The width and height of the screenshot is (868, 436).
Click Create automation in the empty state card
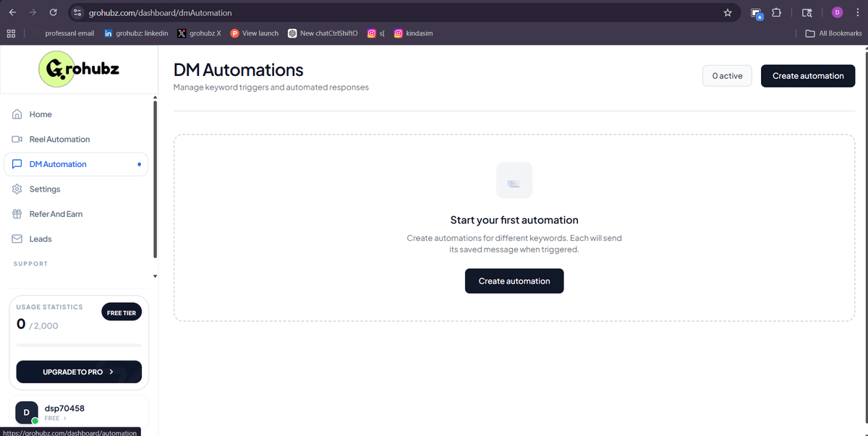coord(514,281)
